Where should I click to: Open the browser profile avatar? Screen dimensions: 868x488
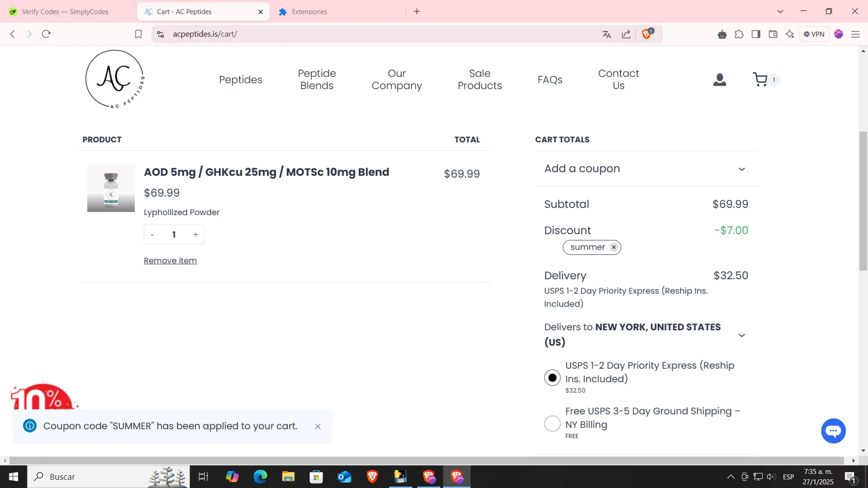(838, 34)
